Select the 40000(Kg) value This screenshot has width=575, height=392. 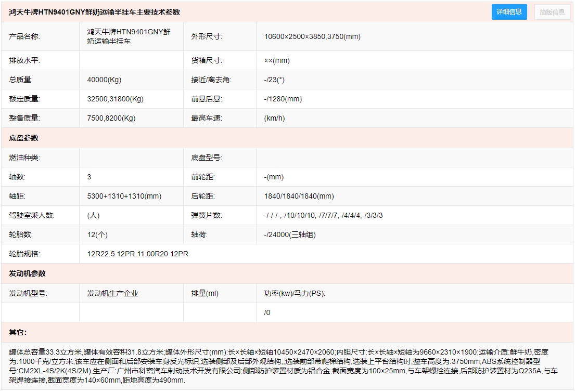(104, 80)
